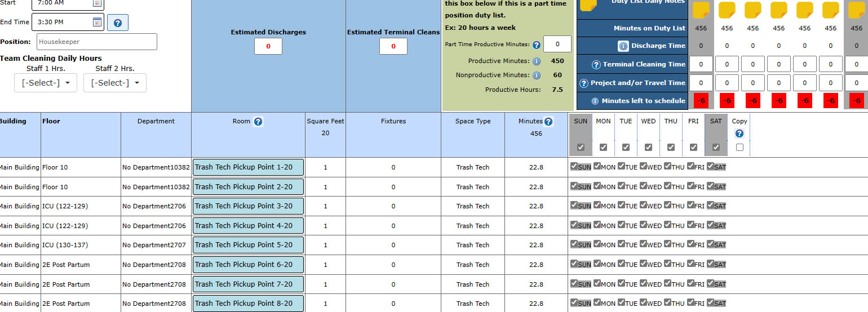
Task: Open Monday's daily note sticky icon
Action: [x=727, y=10]
